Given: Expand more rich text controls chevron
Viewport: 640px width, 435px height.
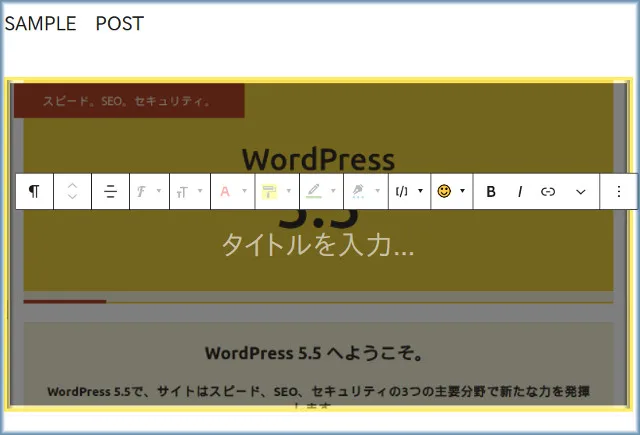Looking at the screenshot, I should (x=580, y=192).
